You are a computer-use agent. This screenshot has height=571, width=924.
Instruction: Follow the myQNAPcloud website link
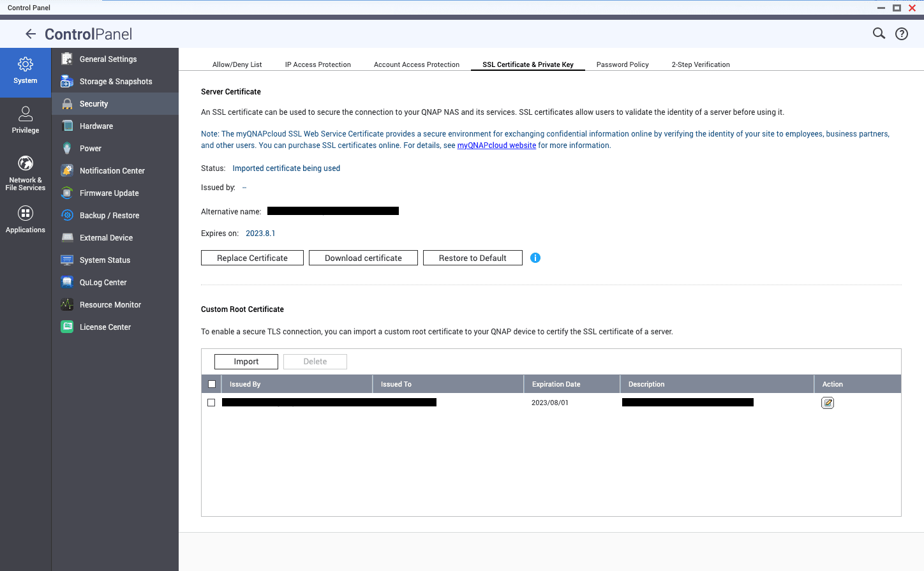pyautogui.click(x=496, y=145)
